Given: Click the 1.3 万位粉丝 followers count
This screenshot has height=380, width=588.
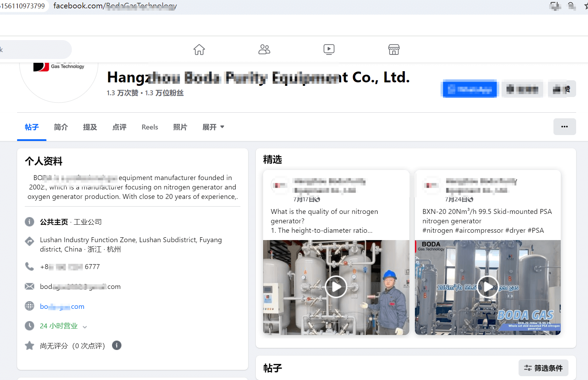Looking at the screenshot, I should (164, 93).
